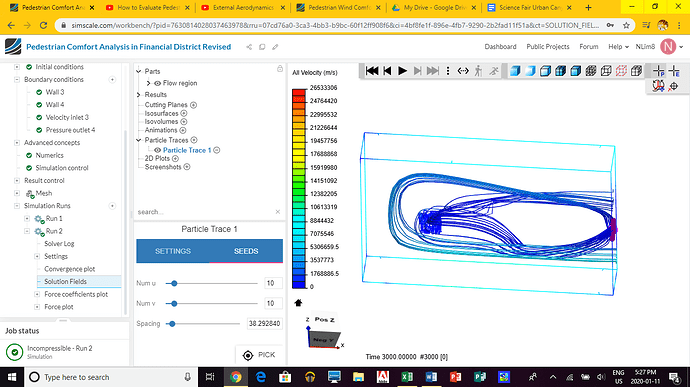Viewport: 690px width, 387px height.
Task: Click the edit pencil icon beside title
Action: (x=275, y=47)
